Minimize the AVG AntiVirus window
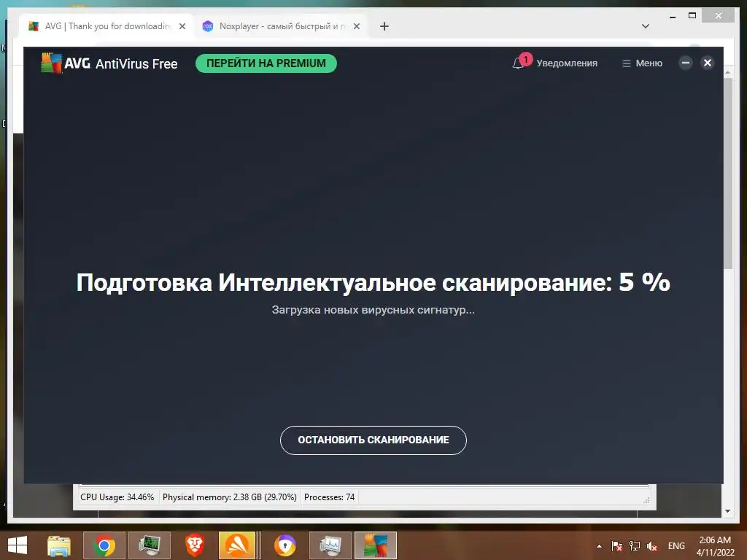The height and width of the screenshot is (560, 747). (x=685, y=63)
